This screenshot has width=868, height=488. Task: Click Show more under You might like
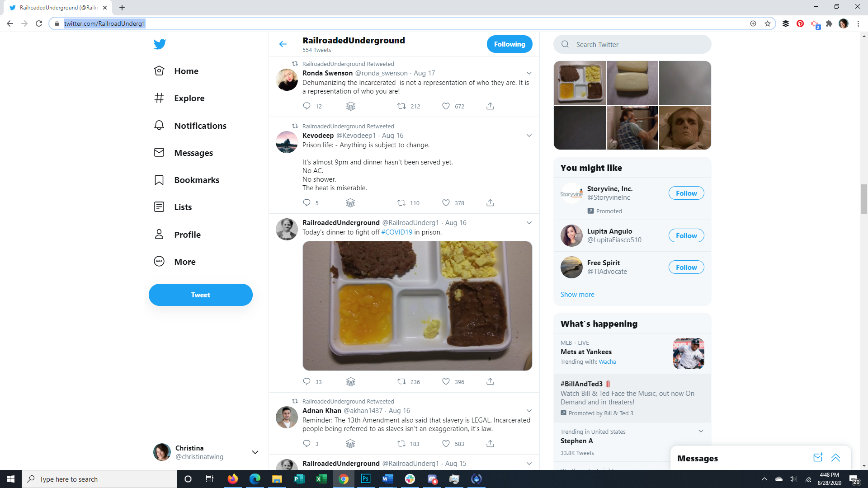coord(577,294)
